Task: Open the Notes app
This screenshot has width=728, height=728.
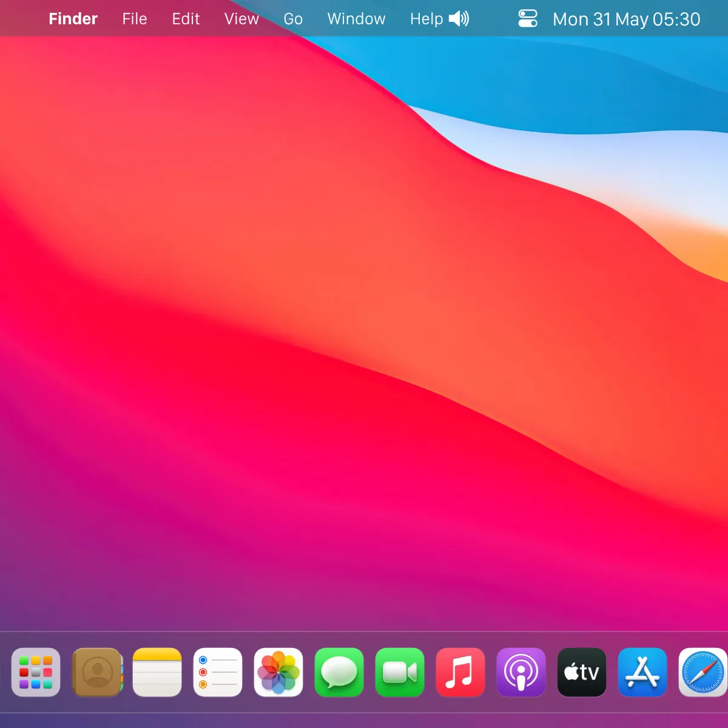Action: tap(157, 672)
